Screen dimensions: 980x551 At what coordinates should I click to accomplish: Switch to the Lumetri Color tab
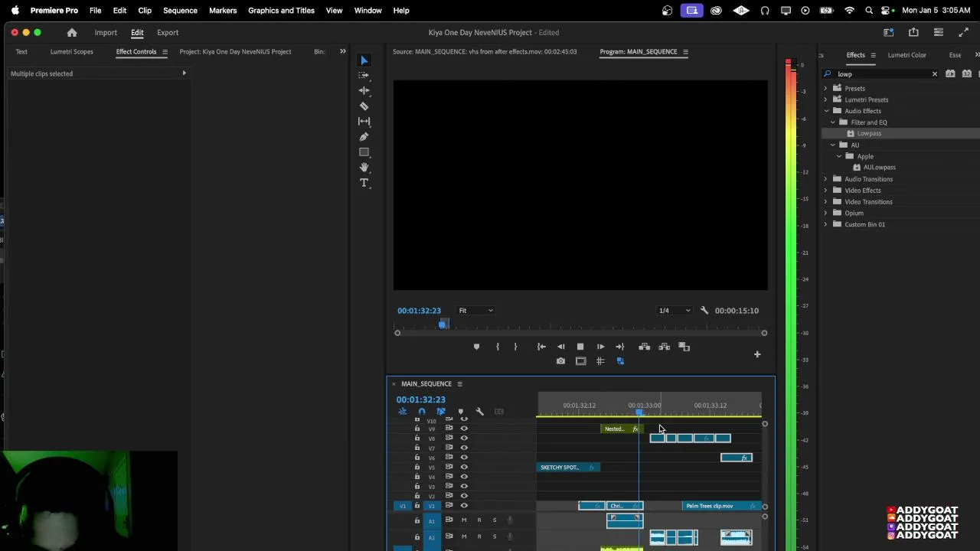(x=907, y=55)
